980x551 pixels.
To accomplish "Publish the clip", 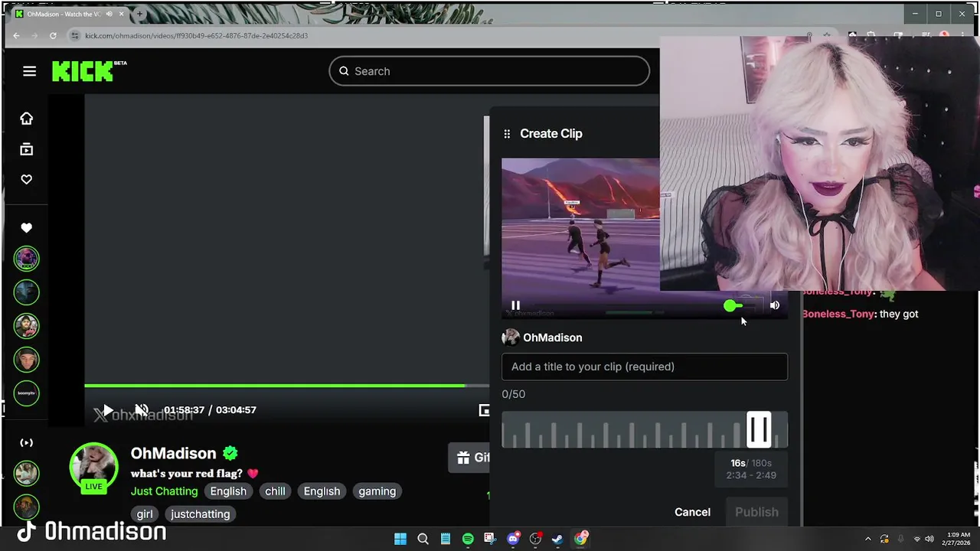I will click(756, 512).
